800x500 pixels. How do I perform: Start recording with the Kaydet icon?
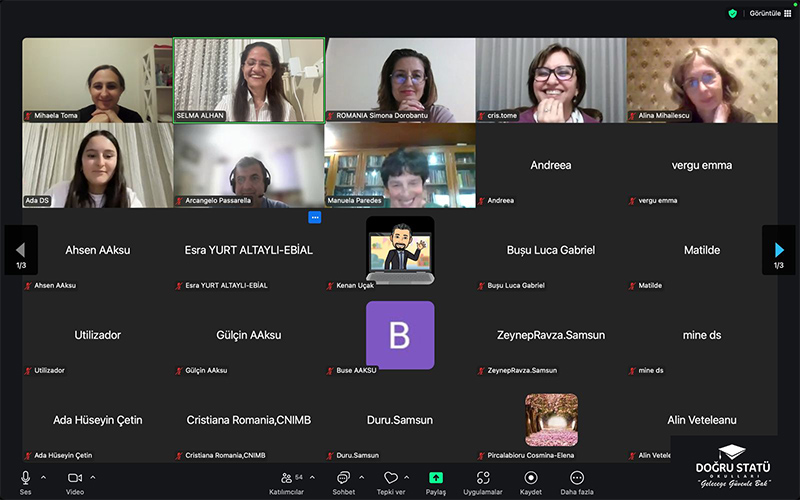(x=530, y=478)
